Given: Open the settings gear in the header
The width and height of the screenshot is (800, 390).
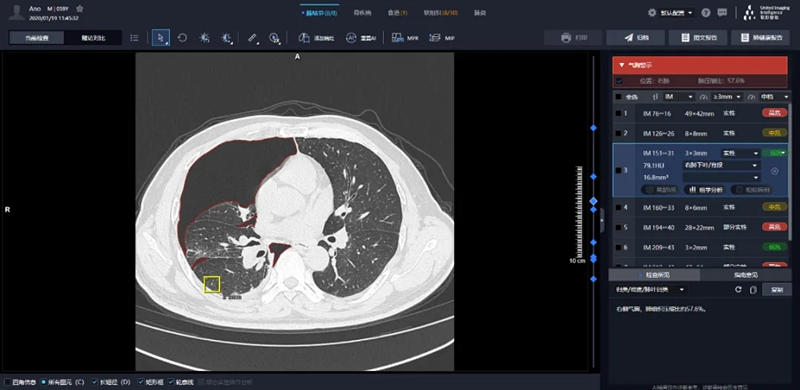Looking at the screenshot, I should click(652, 13).
